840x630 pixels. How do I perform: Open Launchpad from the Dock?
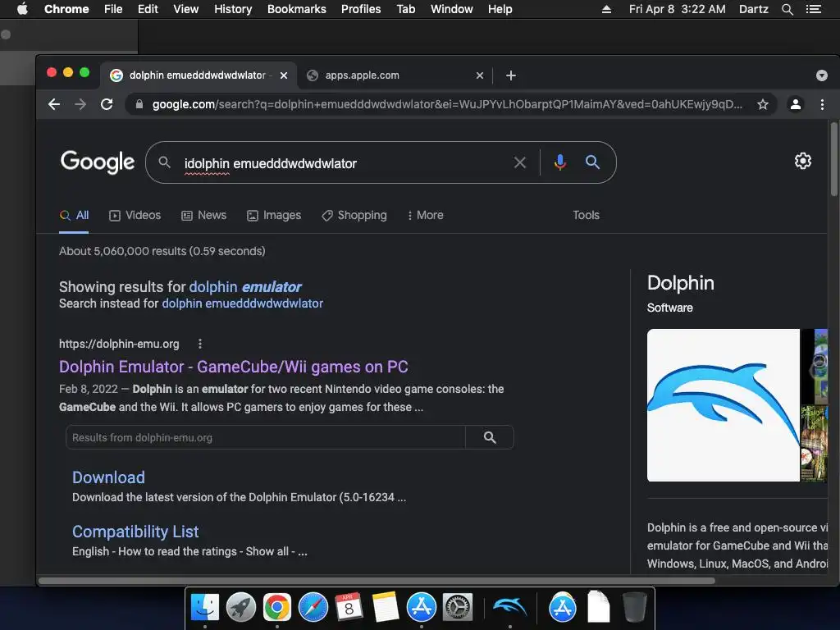click(x=240, y=607)
